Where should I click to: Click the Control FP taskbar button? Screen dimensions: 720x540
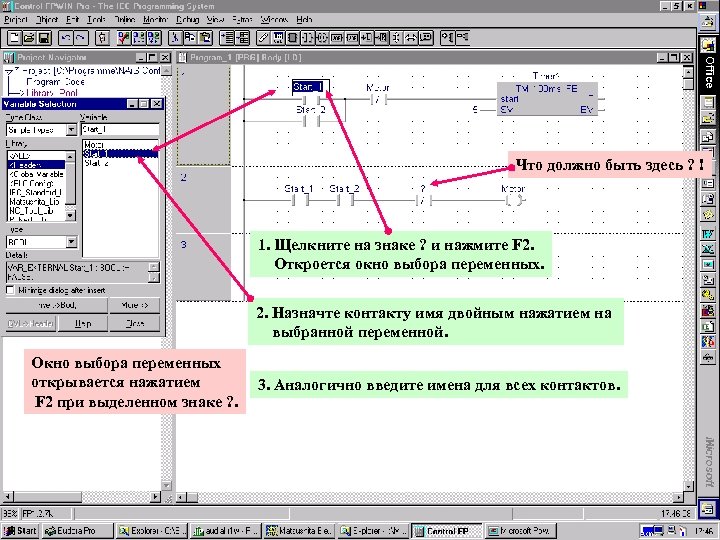(447, 531)
